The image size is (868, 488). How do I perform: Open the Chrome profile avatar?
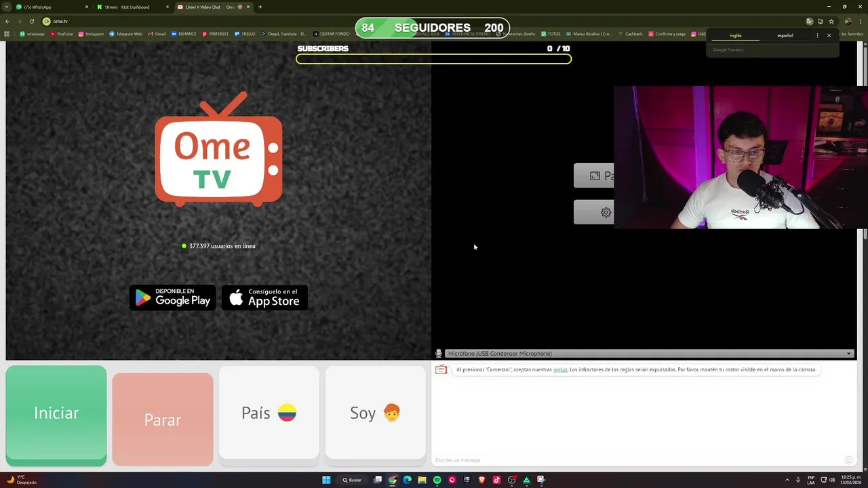848,21
